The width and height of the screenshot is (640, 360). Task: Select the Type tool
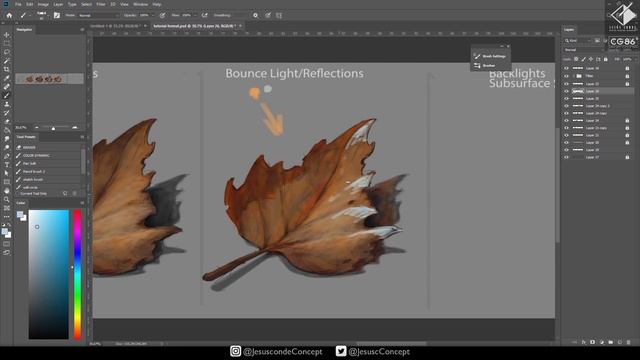click(x=7, y=164)
